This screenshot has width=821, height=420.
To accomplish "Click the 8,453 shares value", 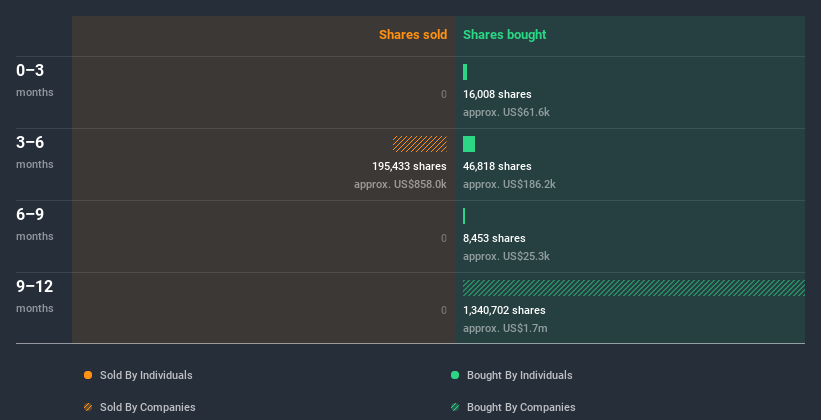I will [494, 238].
